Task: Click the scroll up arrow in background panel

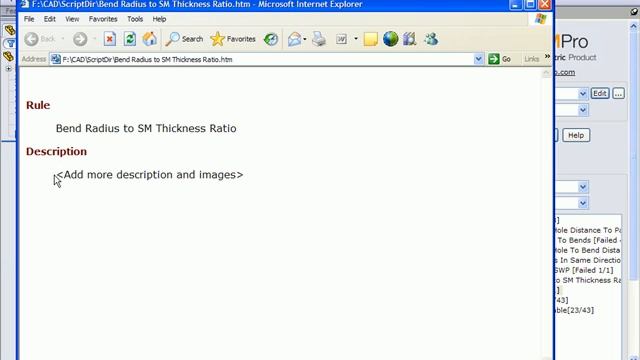Action: pyautogui.click(x=633, y=26)
